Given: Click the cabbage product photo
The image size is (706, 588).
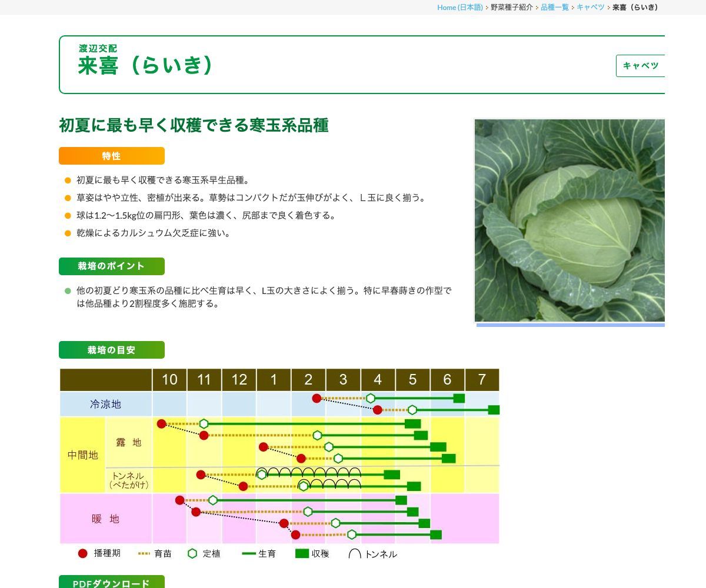Looking at the screenshot, I should 570,220.
